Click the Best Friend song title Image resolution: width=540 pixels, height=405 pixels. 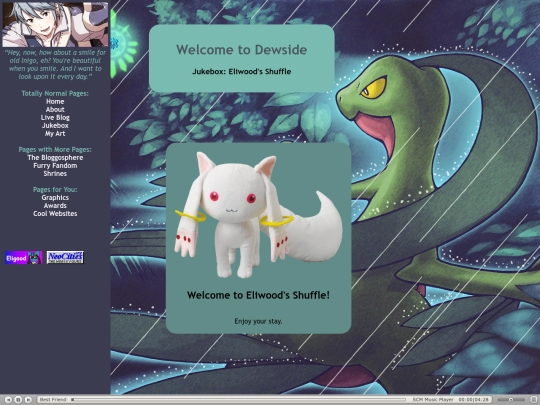point(53,399)
